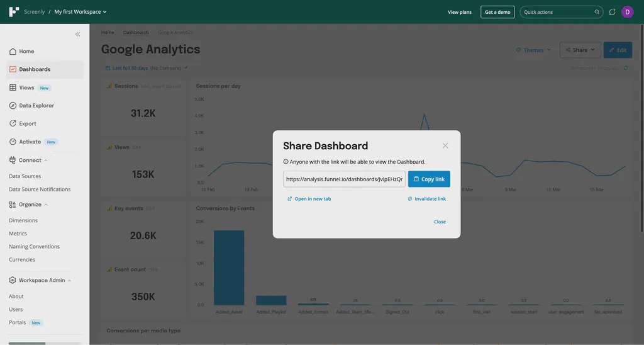
Task: Focus the Quick actions search box
Action: tap(561, 12)
